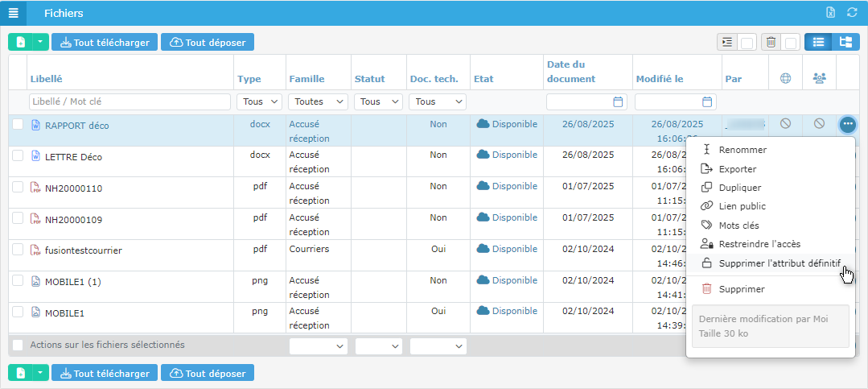
Task: Check the box for the LETTRE Déco row
Action: [18, 156]
